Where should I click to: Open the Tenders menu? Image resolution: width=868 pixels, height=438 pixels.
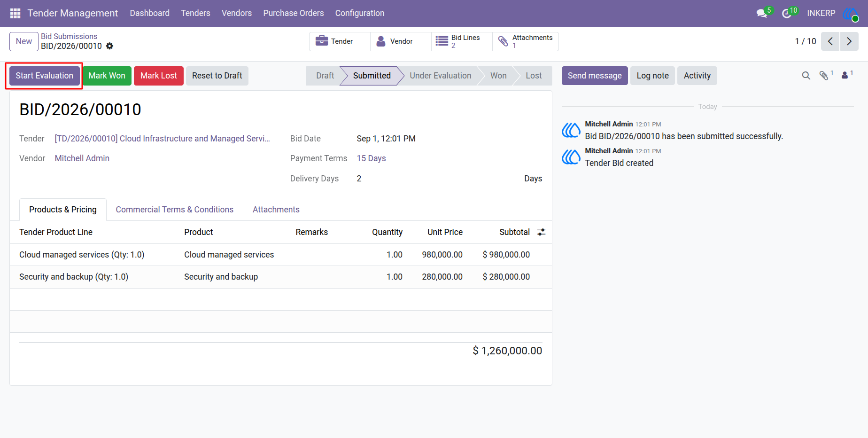click(196, 13)
